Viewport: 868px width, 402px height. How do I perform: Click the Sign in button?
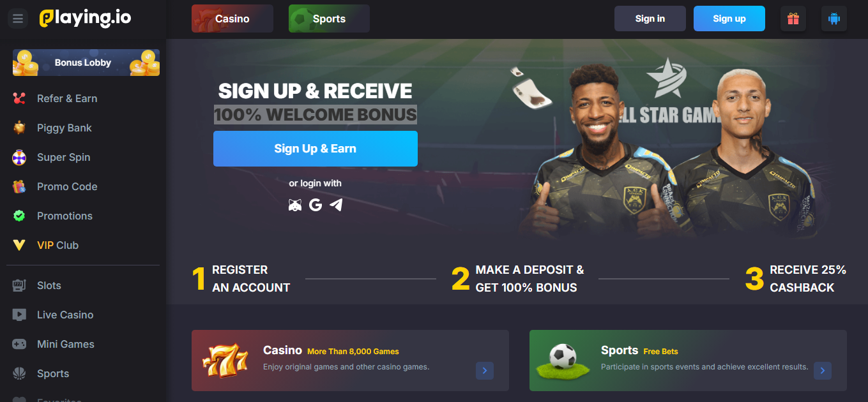coord(650,19)
